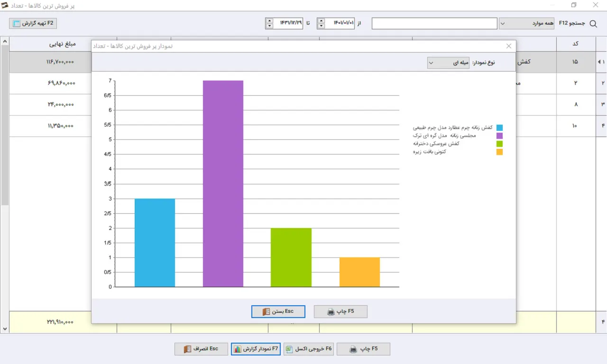Screen dimensions: 607x364
Task: Click the Esc بستن button in chart dialog
Action: click(x=278, y=311)
